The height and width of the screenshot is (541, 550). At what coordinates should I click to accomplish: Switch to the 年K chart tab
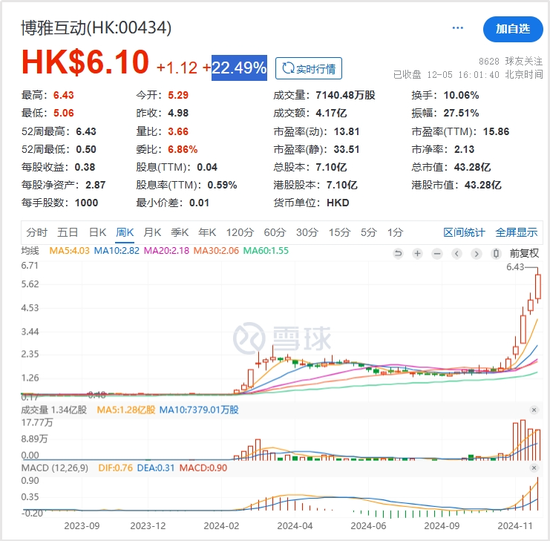point(207,232)
